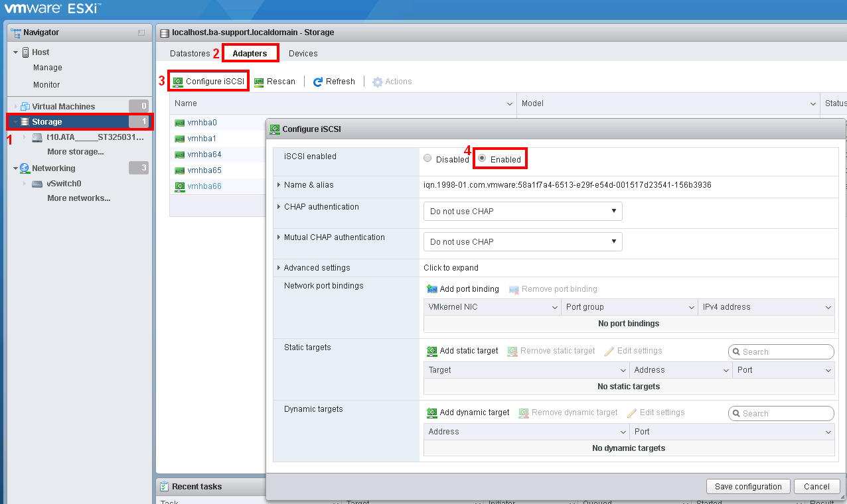Select the Enabled iSCSI radio button
The width and height of the screenshot is (847, 504).
pos(483,158)
